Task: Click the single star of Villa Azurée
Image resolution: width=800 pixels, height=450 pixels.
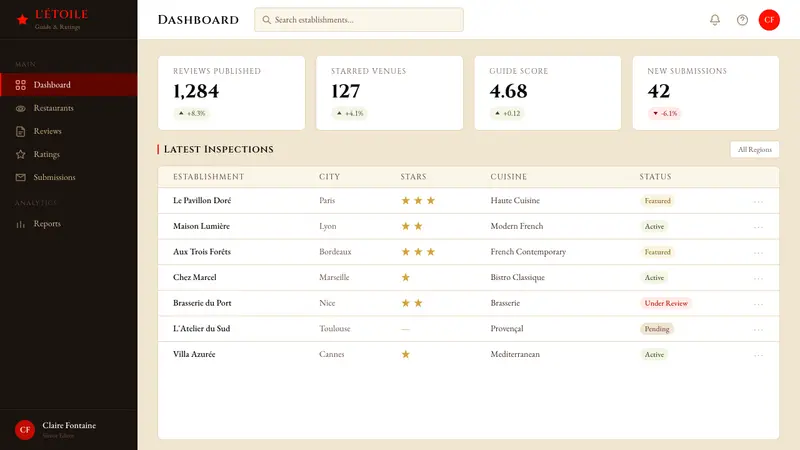Action: (406, 354)
